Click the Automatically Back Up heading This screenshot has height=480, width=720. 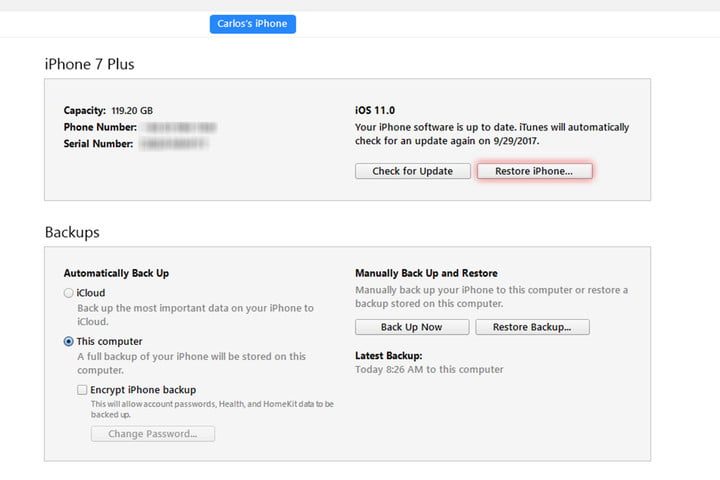pyautogui.click(x=115, y=273)
